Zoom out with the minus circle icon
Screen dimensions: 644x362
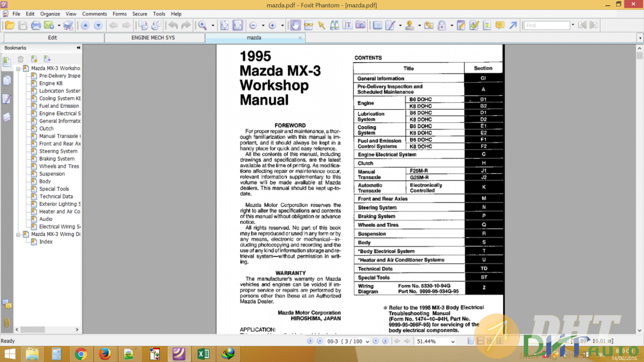pos(253,25)
